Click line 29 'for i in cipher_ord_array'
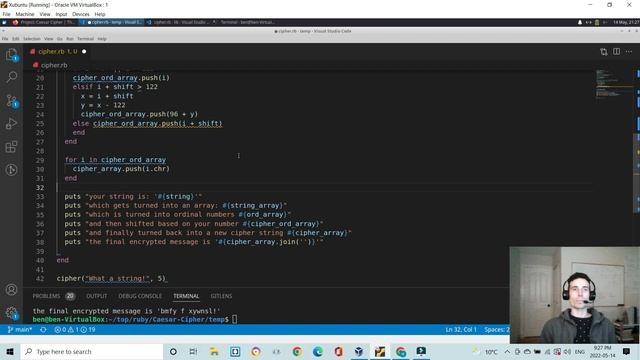640x360 pixels. tap(115, 160)
